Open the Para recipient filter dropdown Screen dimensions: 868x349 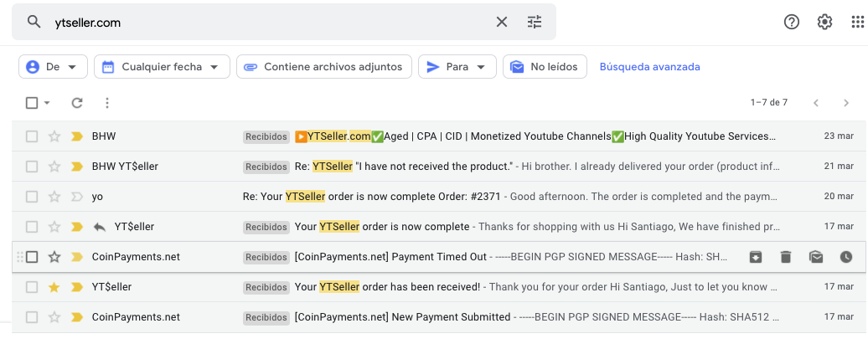pyautogui.click(x=457, y=66)
